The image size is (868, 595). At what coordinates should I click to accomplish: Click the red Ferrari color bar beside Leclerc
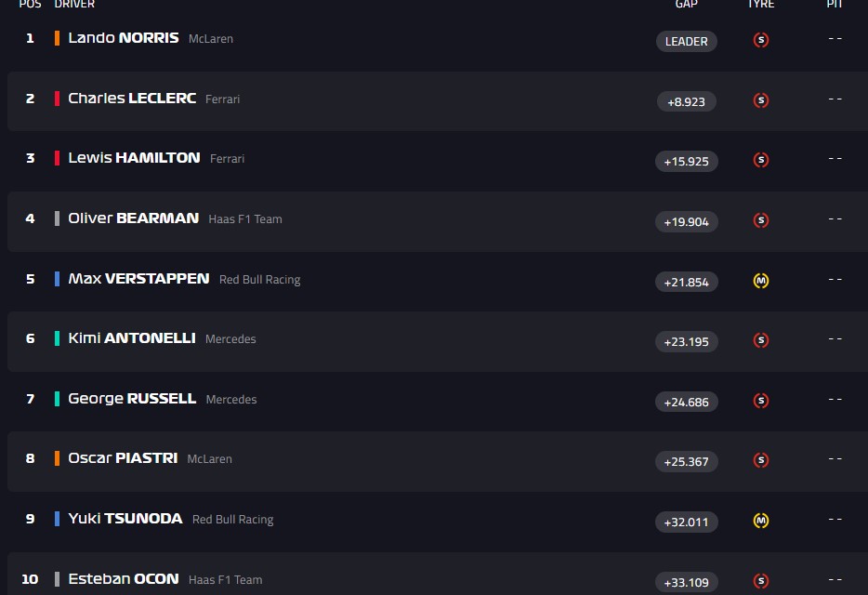[x=58, y=99]
